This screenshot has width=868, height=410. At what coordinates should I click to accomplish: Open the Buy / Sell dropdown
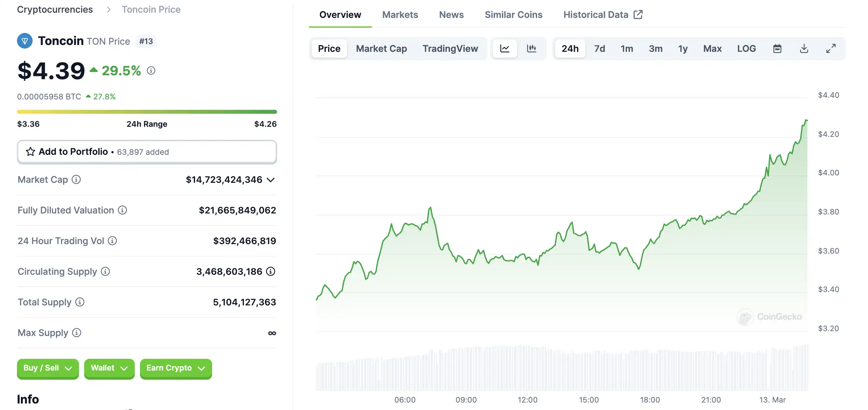(48, 368)
